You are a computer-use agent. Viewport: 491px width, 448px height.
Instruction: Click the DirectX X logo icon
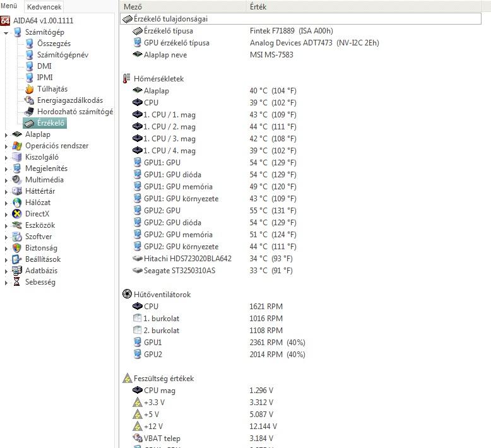[17, 214]
